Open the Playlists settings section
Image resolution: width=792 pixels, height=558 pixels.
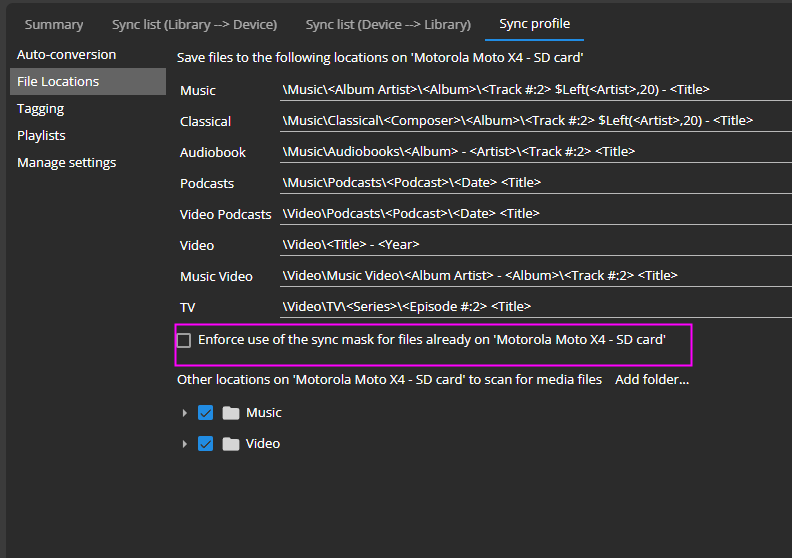pyautogui.click(x=41, y=135)
